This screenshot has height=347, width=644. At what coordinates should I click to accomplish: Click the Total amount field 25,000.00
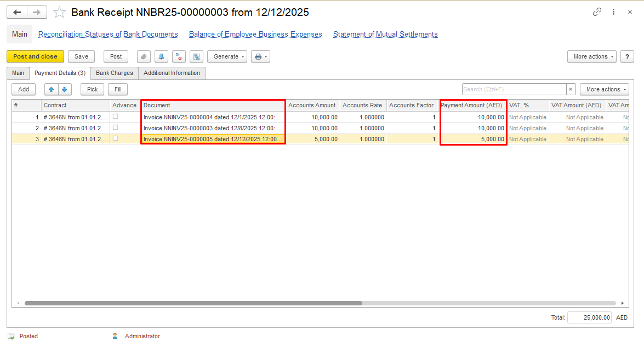click(589, 317)
